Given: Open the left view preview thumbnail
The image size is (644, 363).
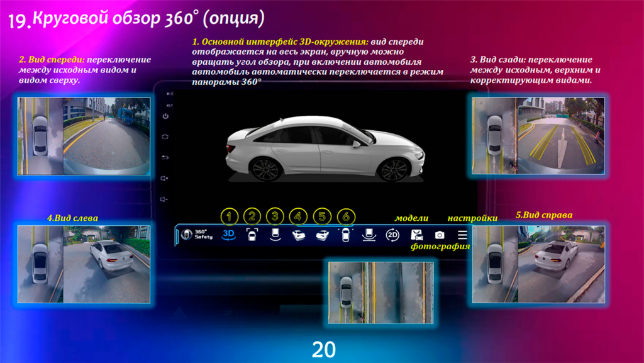Looking at the screenshot, I should [x=84, y=263].
